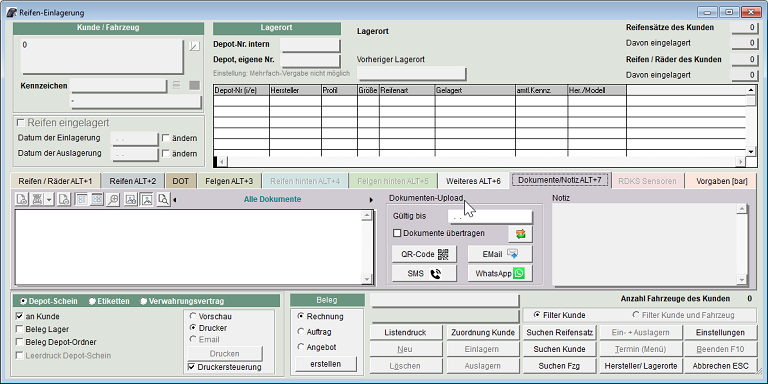Check ändern for Datum der Auslagerung
Viewport: 768px width, 384px height.
coord(166,154)
